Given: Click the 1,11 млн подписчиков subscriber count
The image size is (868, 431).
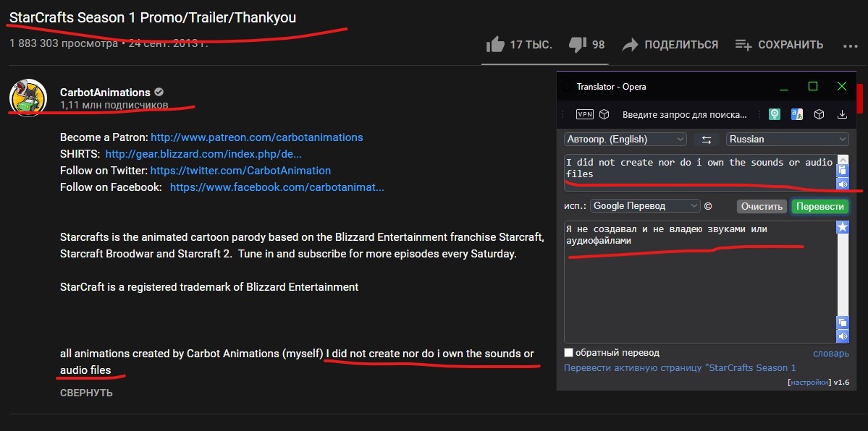Looking at the screenshot, I should [x=114, y=105].
